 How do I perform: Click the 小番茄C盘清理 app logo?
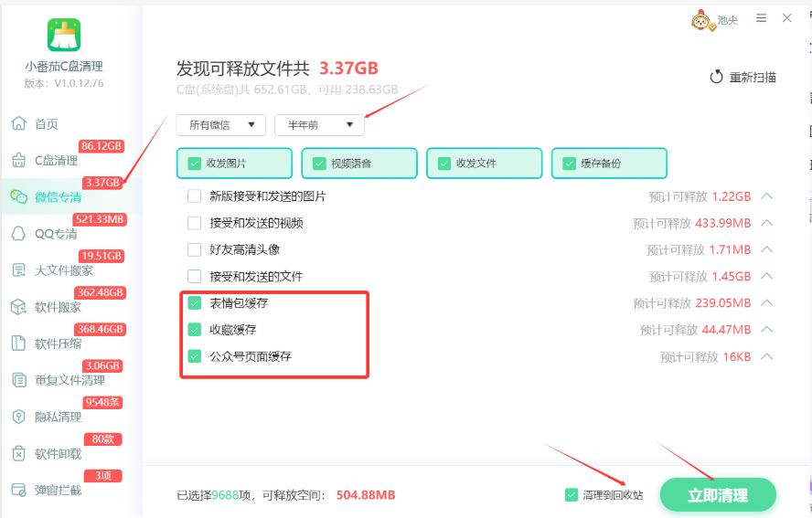pyautogui.click(x=64, y=35)
